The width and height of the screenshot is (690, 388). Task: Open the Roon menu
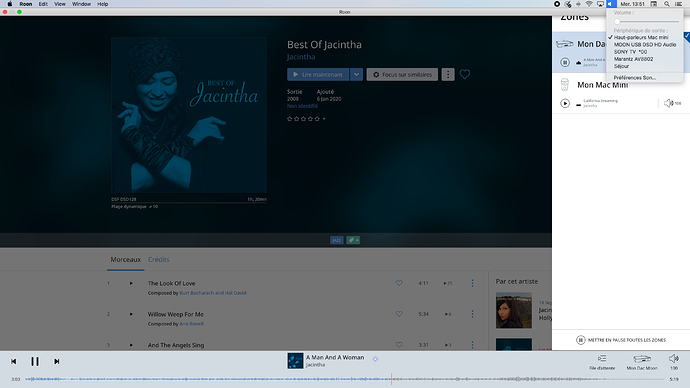pos(26,4)
